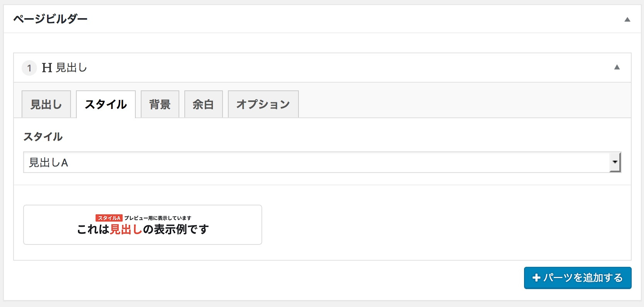
Task: Click the heading preview sample box
Action: coord(143,225)
